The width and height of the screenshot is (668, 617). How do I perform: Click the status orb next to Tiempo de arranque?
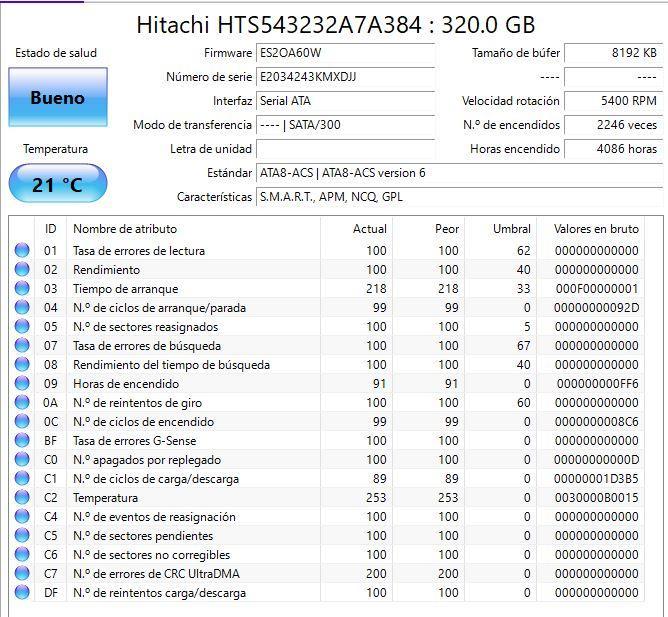(x=22, y=288)
